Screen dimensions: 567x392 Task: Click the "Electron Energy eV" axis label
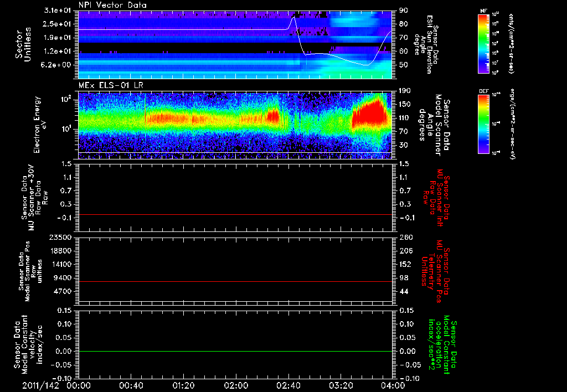click(40, 125)
